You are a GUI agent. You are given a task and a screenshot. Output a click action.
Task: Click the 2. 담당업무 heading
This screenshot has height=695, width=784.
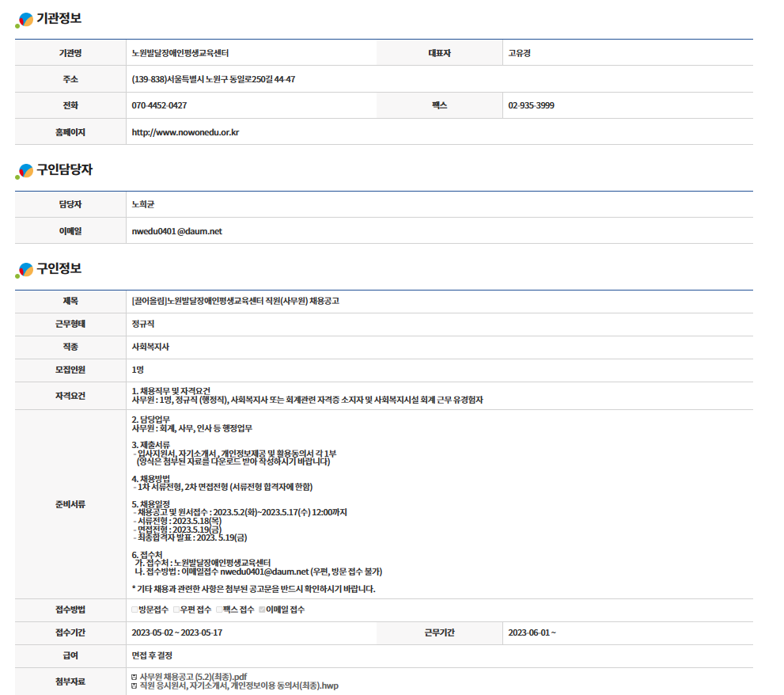coord(150,420)
